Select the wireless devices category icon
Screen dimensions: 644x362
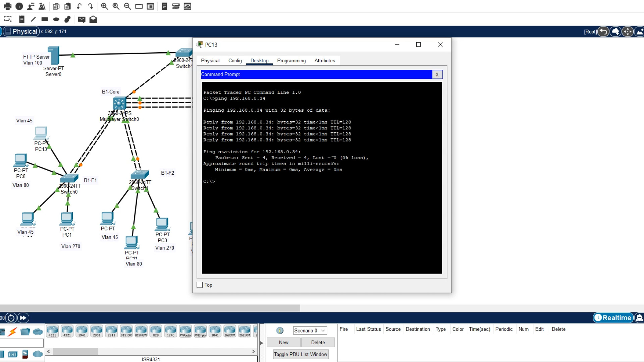click(x=13, y=354)
